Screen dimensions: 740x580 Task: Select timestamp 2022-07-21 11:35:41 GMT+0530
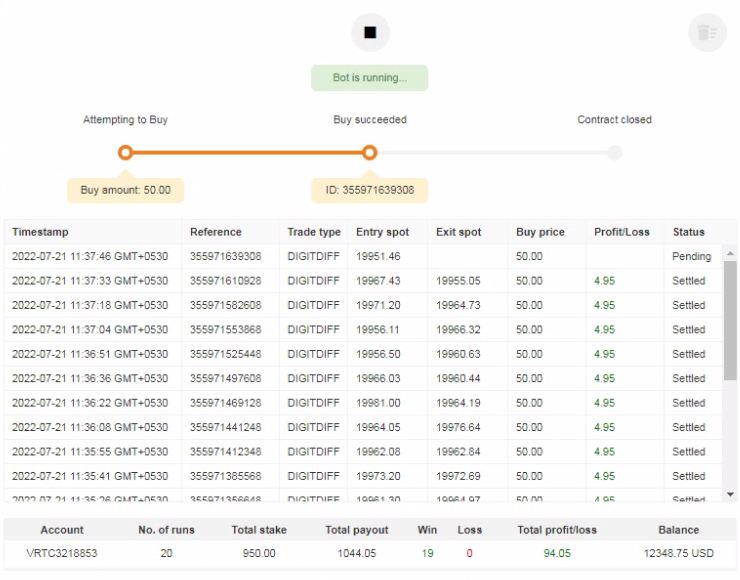tap(90, 476)
